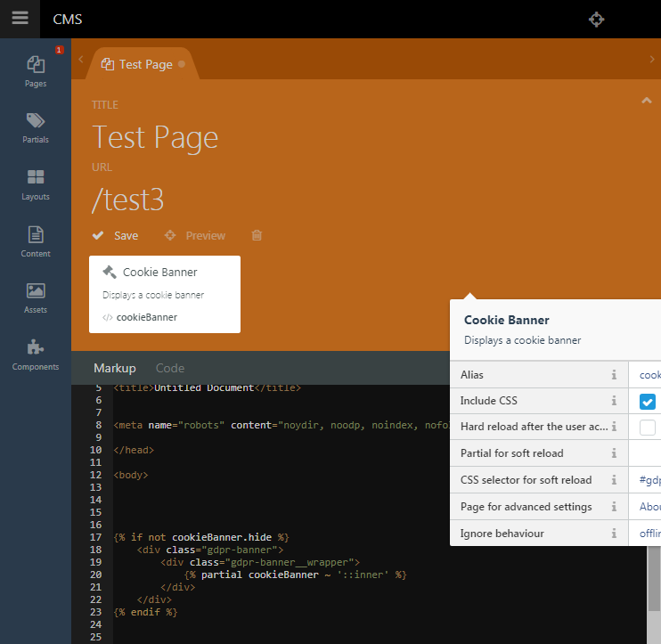Click code line 20 partial cookieBanner

(x=295, y=575)
